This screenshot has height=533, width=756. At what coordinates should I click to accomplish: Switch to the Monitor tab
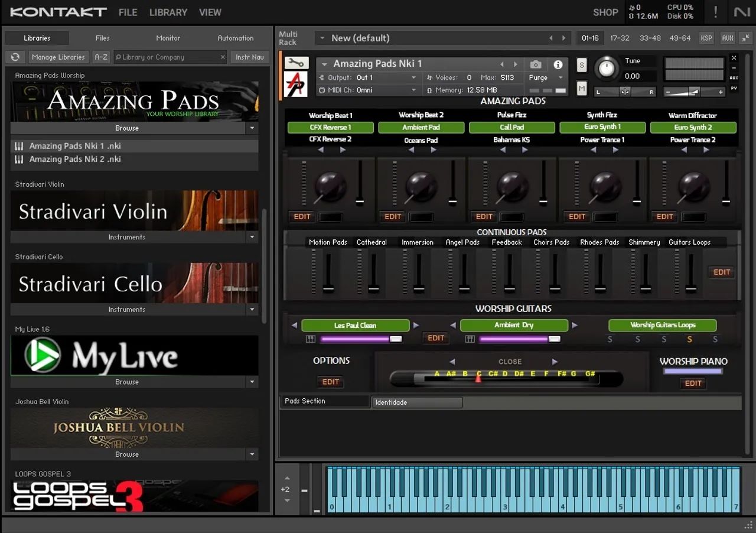[x=168, y=38]
